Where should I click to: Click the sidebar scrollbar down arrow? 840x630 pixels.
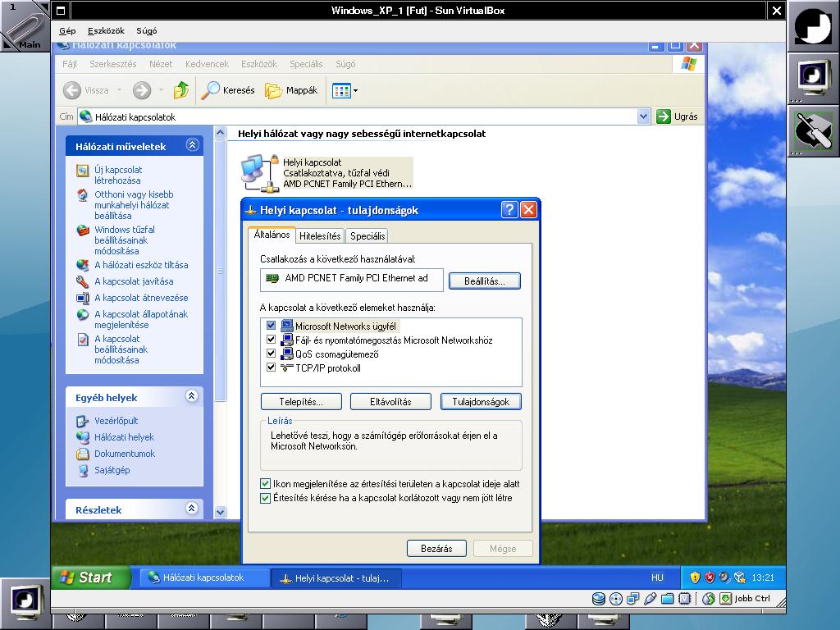(x=220, y=512)
